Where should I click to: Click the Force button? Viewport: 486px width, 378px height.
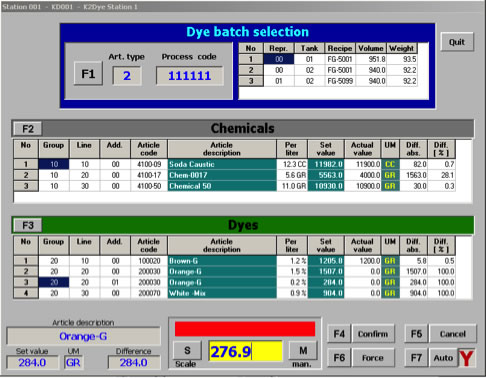(x=373, y=358)
